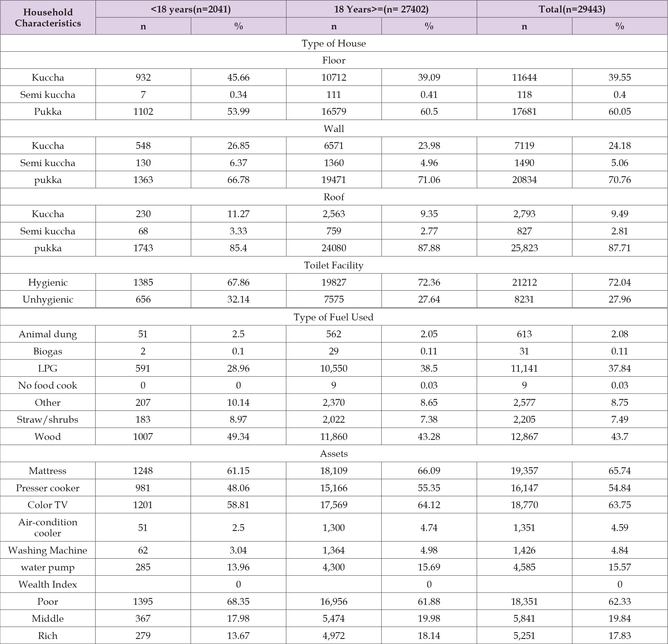Image resolution: width=668 pixels, height=644 pixels.
Task: Select the cell value "10,550"
Action: click(334, 368)
